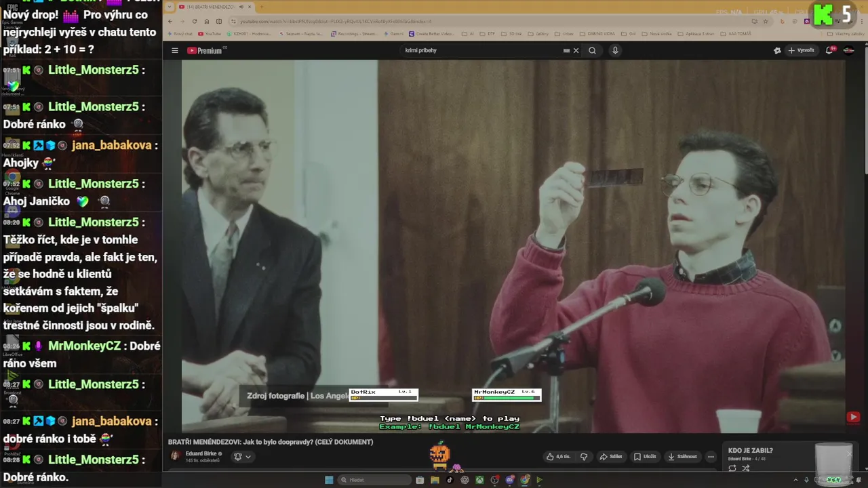Click the video title Bratři Menéndezovi
The width and height of the screenshot is (868, 488).
click(x=271, y=442)
